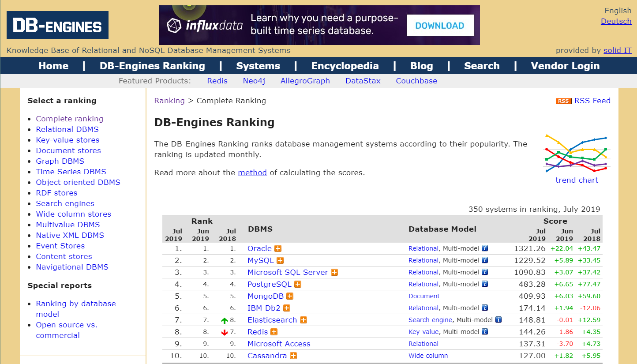
Task: Select Multivalue DBMS ranking
Action: (68, 225)
